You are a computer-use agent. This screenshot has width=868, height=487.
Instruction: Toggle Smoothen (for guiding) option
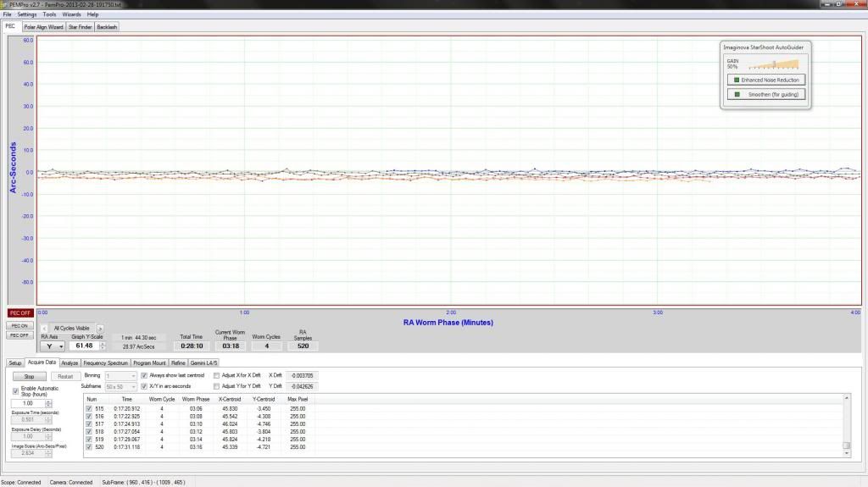pos(766,94)
